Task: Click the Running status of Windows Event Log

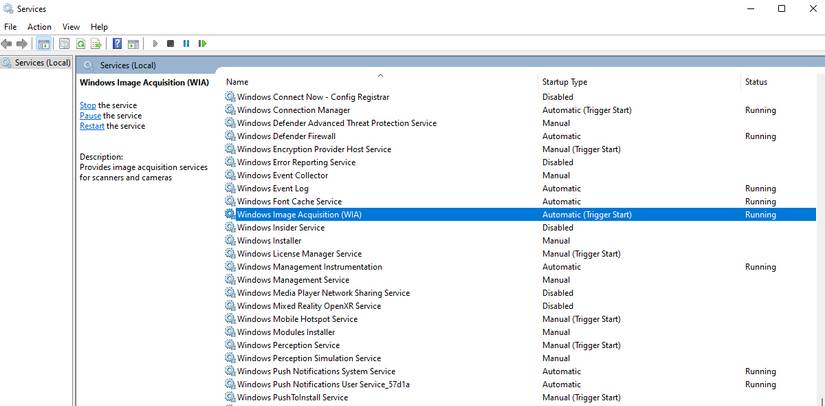Action: (x=760, y=188)
